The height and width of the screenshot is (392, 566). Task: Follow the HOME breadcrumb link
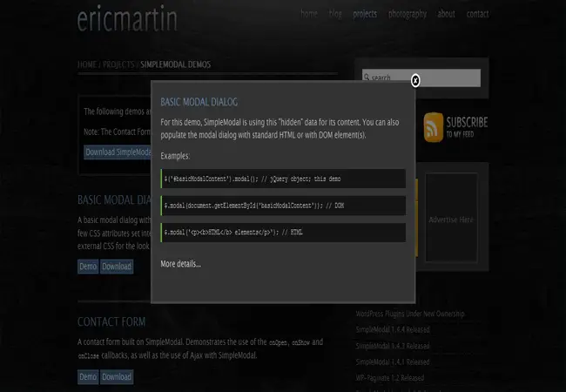[x=87, y=64]
